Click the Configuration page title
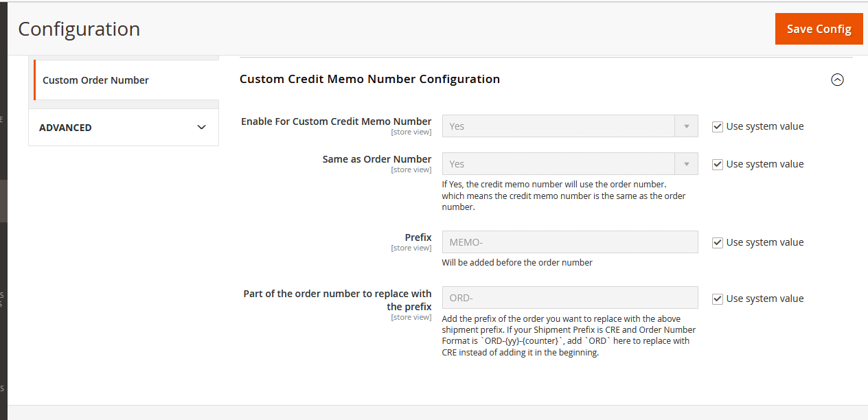The height and width of the screenshot is (420, 868). click(79, 29)
